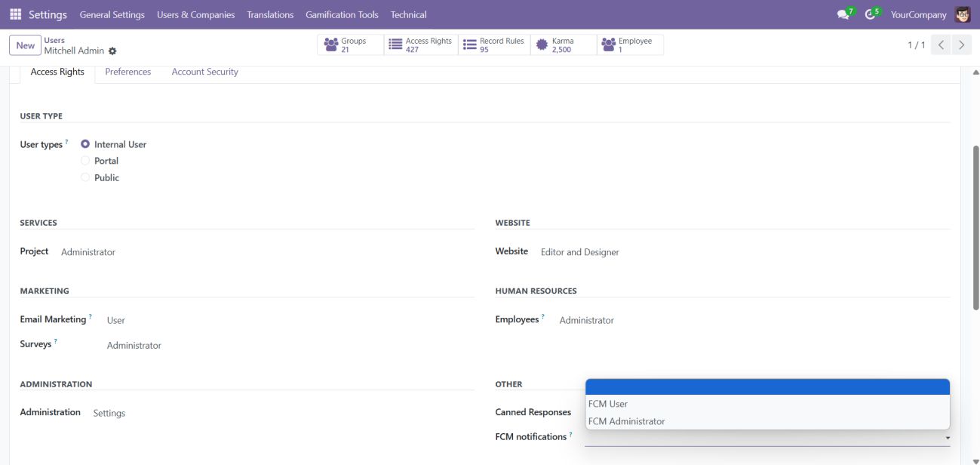The width and height of the screenshot is (980, 465).
Task: Select the blank option in FCM dropdown
Action: tap(766, 387)
